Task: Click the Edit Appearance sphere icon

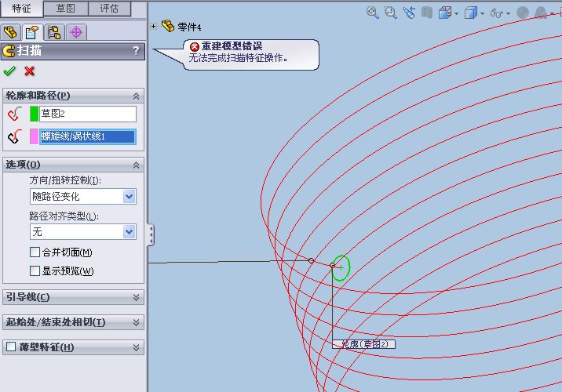Action: coord(523,13)
